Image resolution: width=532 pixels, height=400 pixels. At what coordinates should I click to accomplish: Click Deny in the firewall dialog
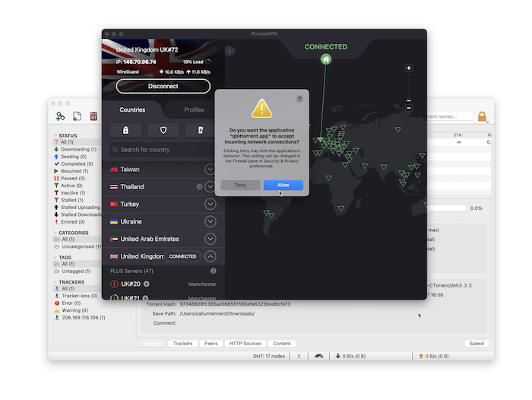coord(240,185)
